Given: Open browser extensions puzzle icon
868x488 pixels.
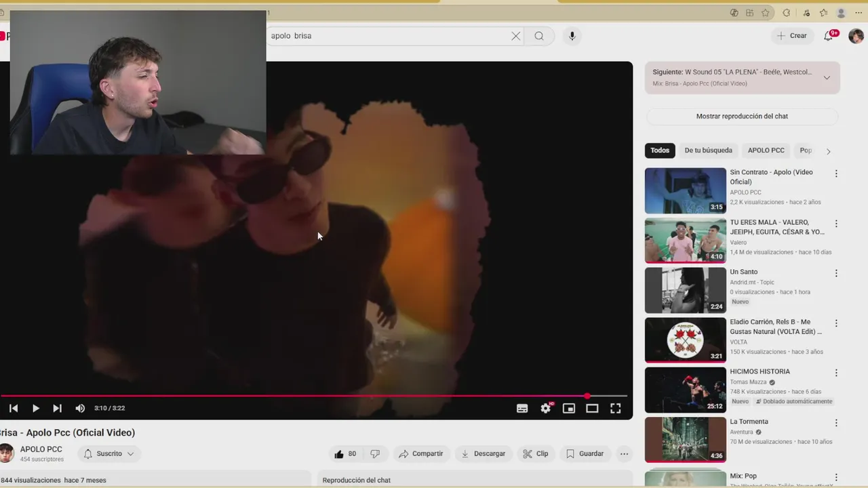Looking at the screenshot, I should coord(787,12).
